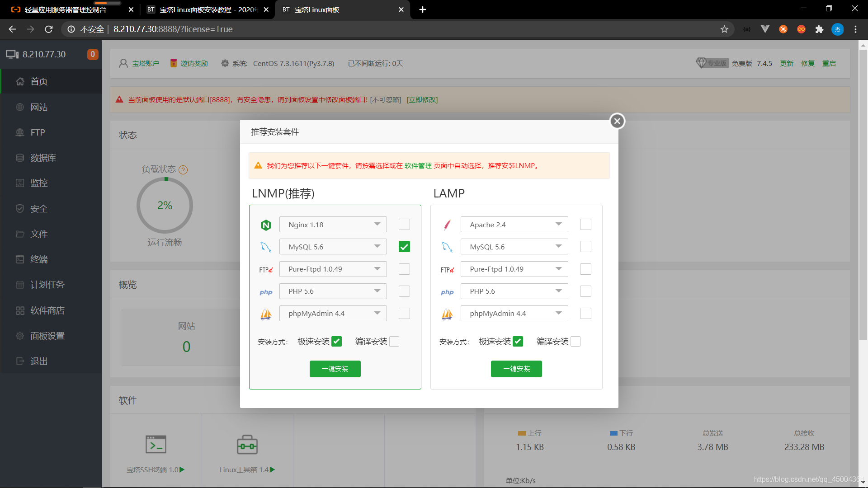The image size is (868, 488).
Task: Open the LAMP PHP 5.6 version dropdown
Action: click(514, 291)
